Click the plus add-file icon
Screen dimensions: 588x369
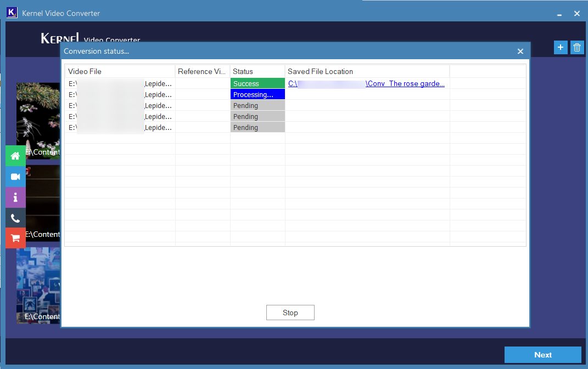pos(561,48)
